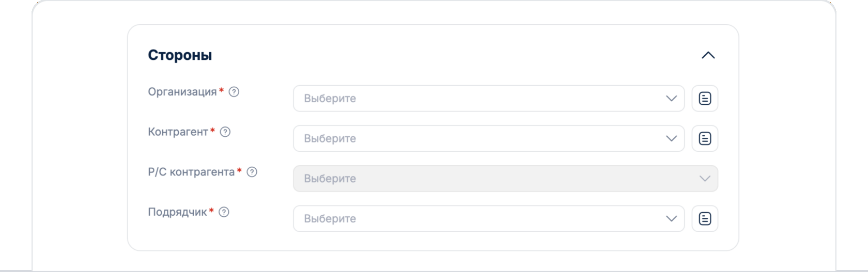Click the Выберите placeholder in Организация field
The image size is (868, 272).
tap(330, 99)
